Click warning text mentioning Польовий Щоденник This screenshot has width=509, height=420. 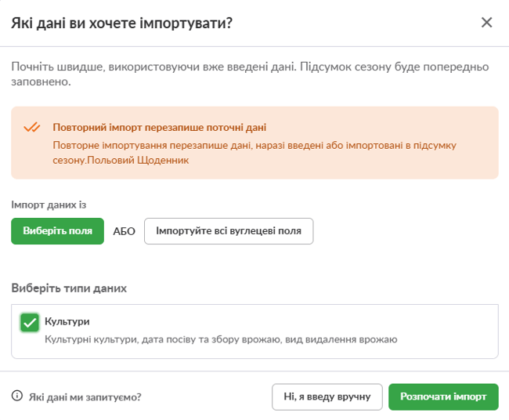(x=157, y=161)
